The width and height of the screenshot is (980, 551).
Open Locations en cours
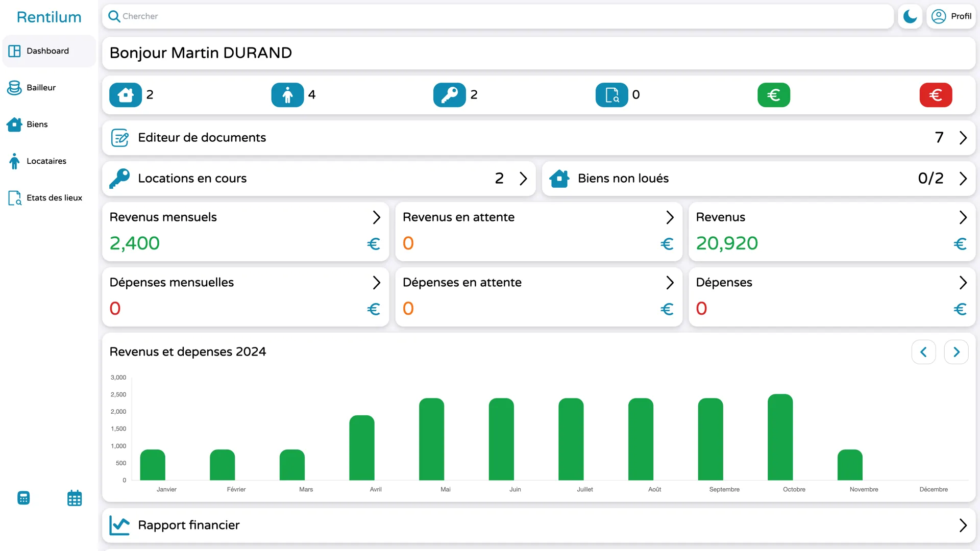319,179
